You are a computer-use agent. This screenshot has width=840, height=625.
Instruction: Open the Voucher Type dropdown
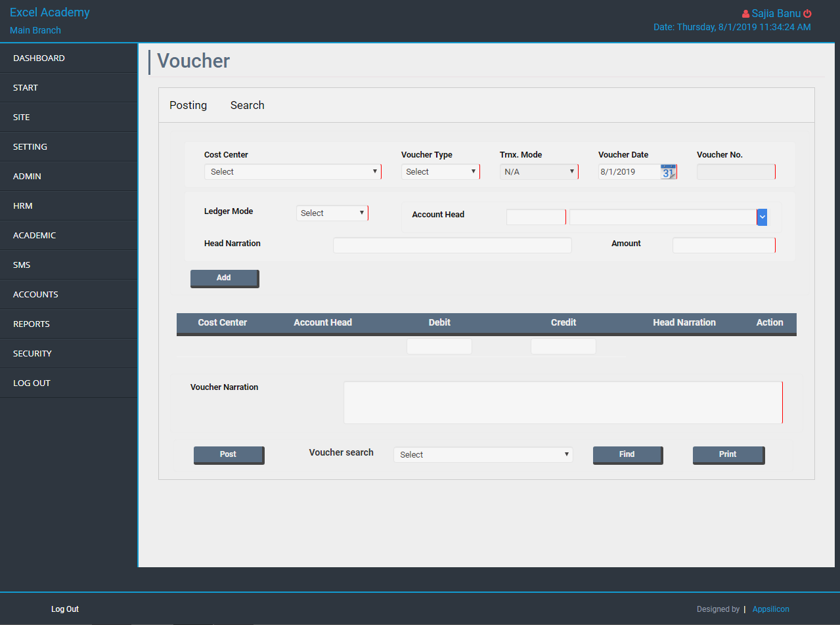pyautogui.click(x=440, y=172)
